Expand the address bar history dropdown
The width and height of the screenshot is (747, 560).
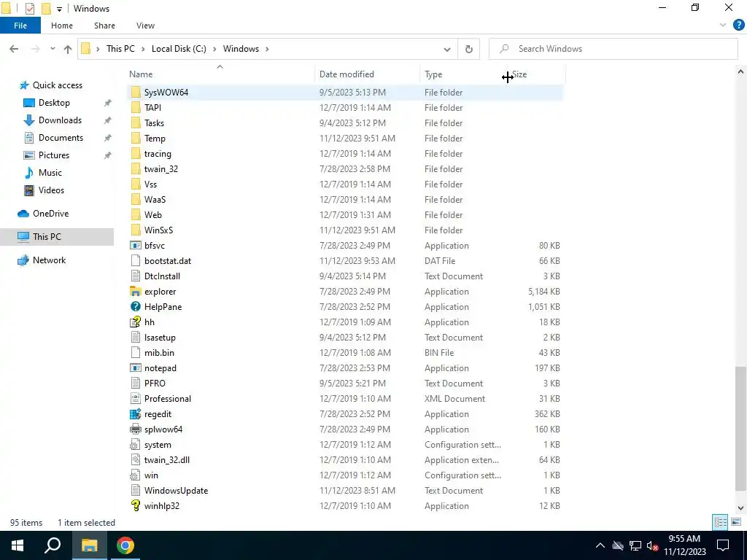click(447, 49)
